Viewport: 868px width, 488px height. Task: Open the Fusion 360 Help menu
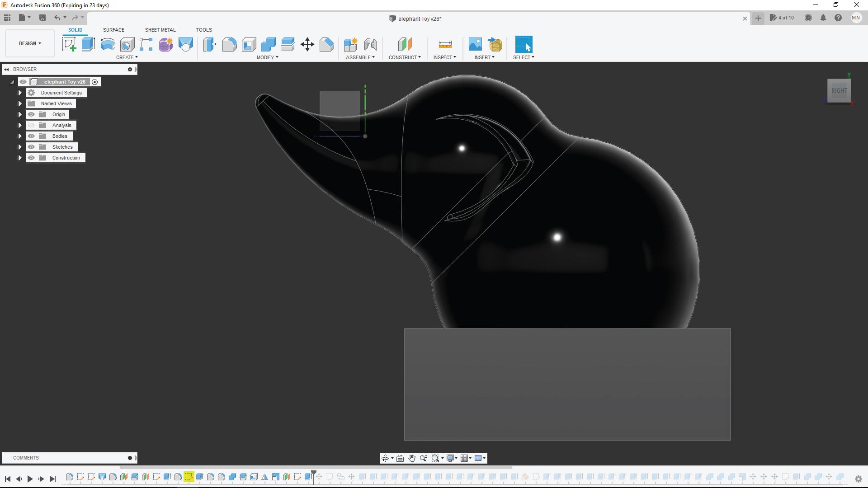(x=839, y=18)
